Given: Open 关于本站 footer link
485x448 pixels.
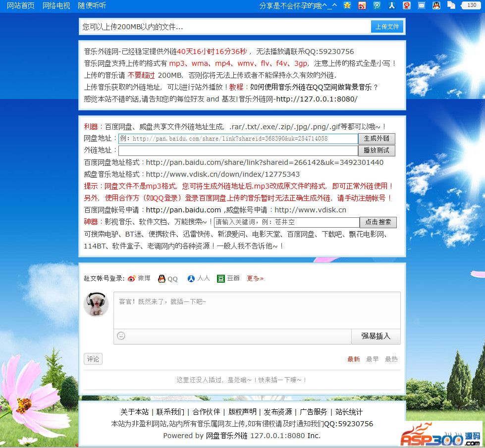Looking at the screenshot, I should click(135, 412).
